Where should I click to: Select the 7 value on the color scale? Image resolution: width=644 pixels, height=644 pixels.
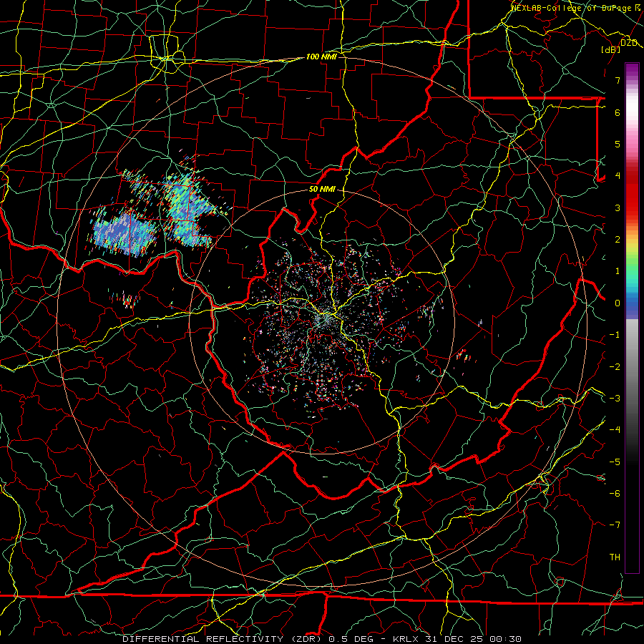click(x=618, y=80)
